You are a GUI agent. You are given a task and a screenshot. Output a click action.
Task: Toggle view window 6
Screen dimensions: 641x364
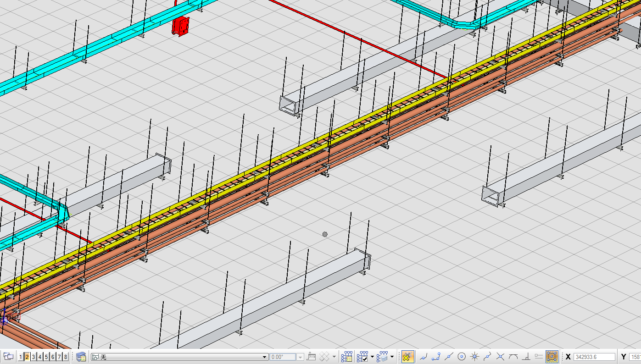coord(53,357)
